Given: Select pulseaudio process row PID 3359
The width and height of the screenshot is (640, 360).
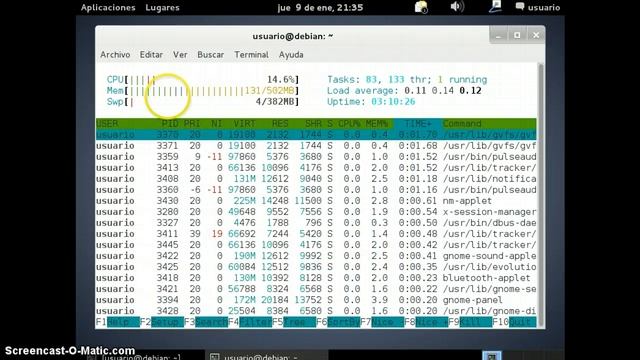Looking at the screenshot, I should (x=316, y=157).
